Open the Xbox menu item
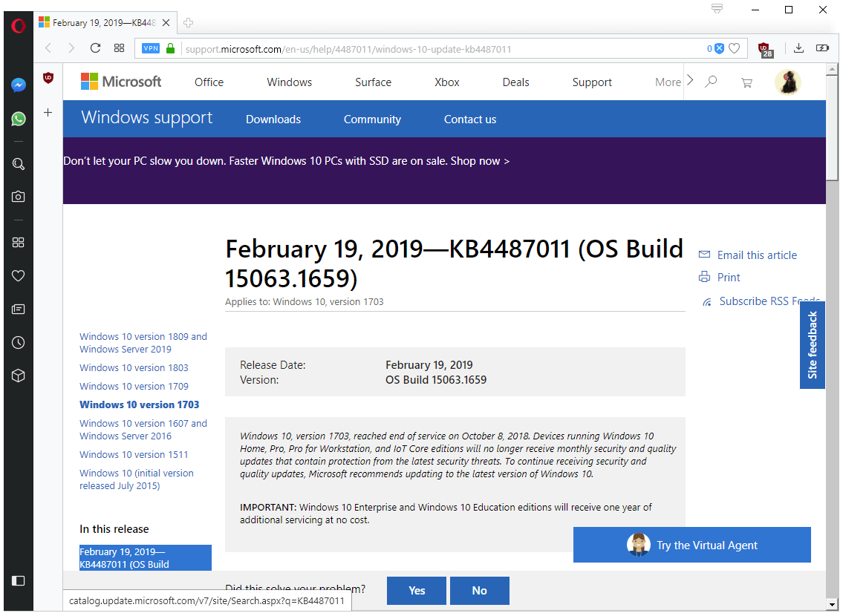 coord(447,82)
